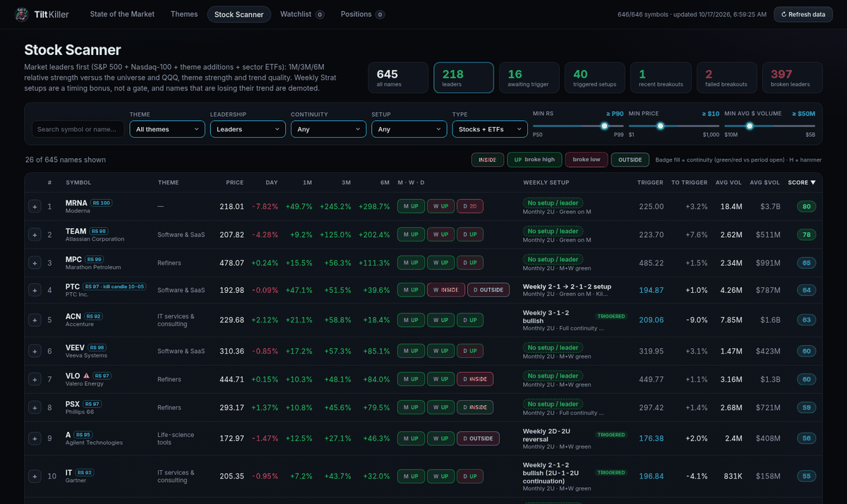Open the MRNA Moderna symbol row

tap(423, 206)
